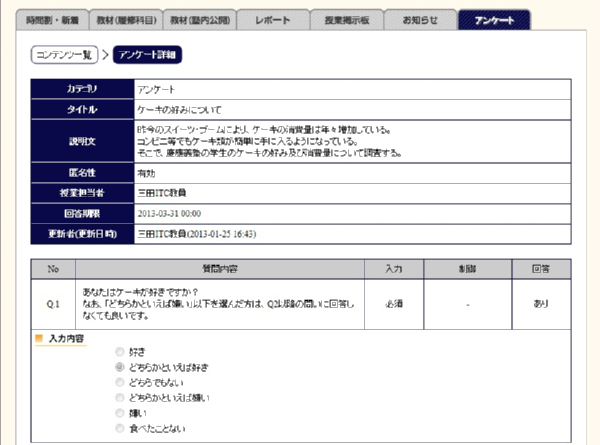Go to the レポート tab

point(273,19)
